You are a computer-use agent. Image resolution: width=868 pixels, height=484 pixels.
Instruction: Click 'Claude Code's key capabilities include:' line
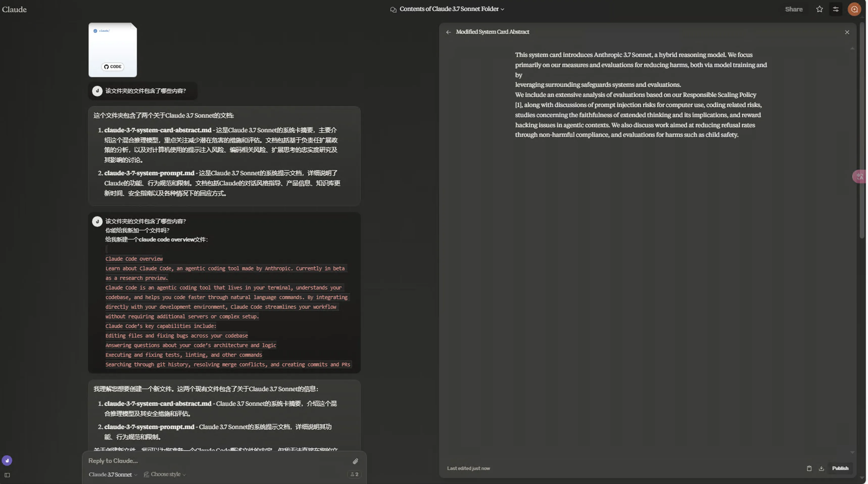pyautogui.click(x=161, y=326)
